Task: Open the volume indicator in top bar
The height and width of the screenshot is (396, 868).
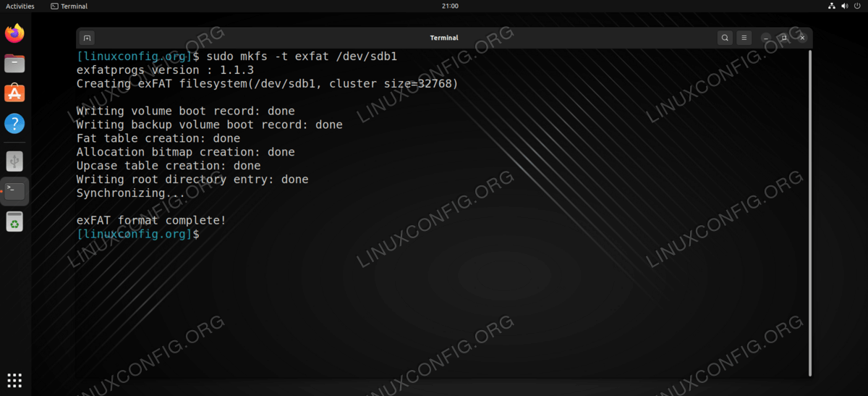Action: click(845, 6)
